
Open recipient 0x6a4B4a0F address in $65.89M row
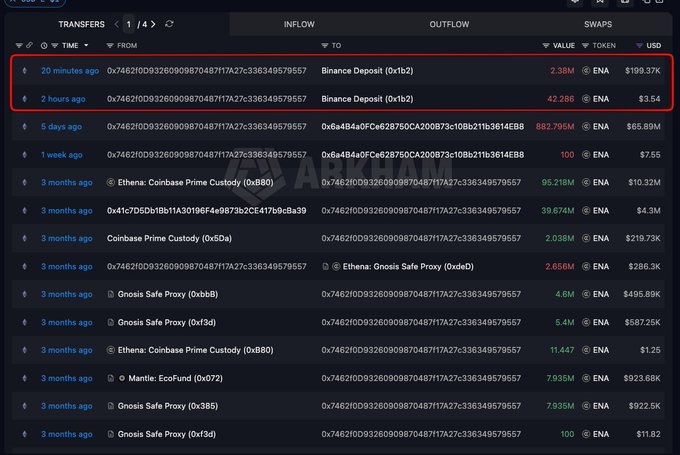tap(422, 127)
